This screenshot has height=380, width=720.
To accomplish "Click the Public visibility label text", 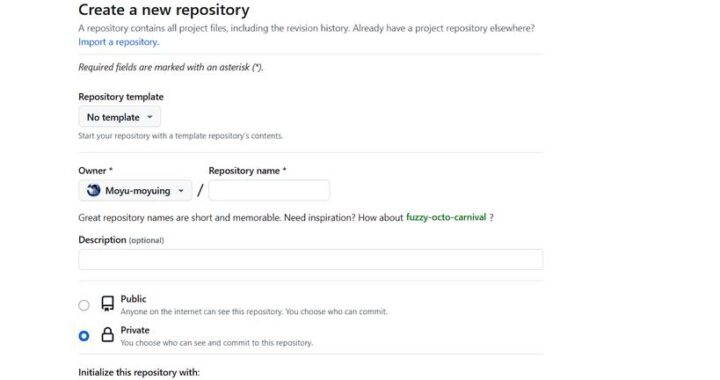I will coord(133,299).
